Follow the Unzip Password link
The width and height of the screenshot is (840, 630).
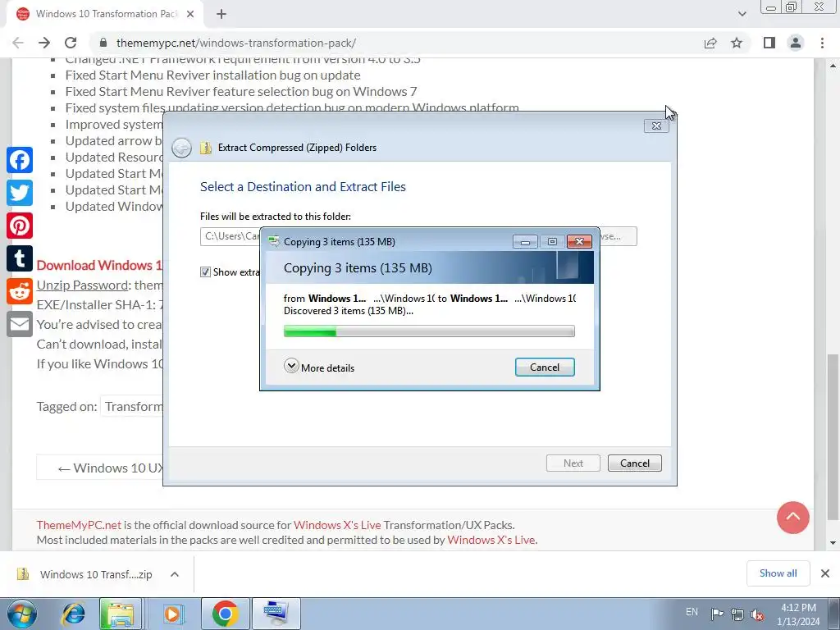82,285
